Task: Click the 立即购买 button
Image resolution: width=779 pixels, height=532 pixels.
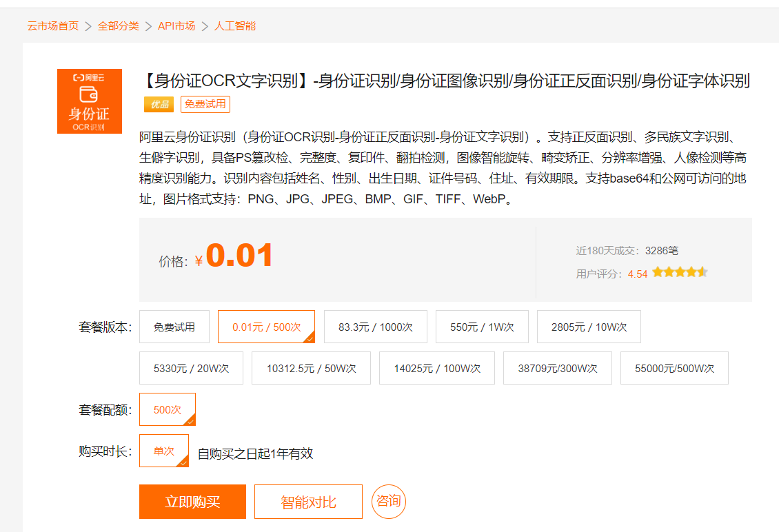Action: [192, 502]
